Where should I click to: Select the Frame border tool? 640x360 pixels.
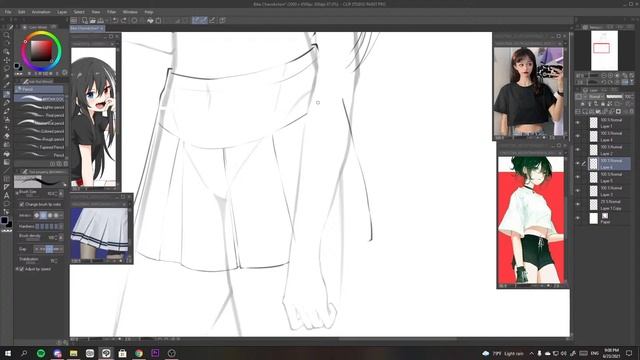point(7,179)
